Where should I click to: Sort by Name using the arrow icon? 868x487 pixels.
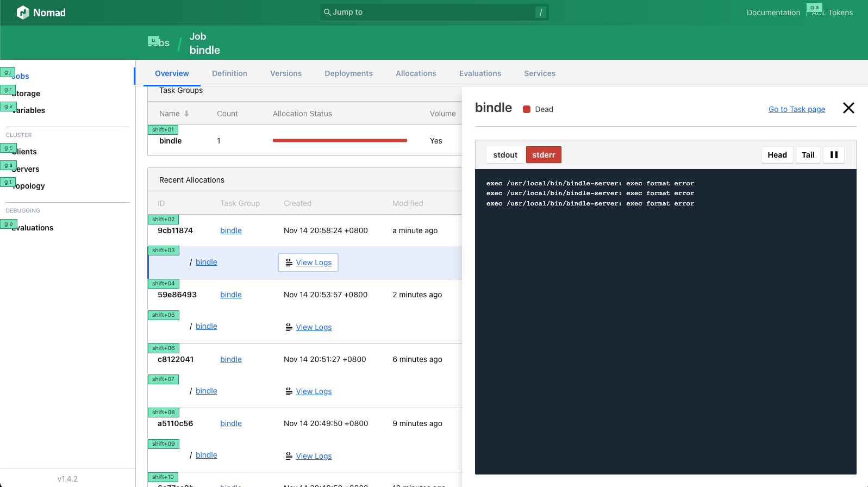pyautogui.click(x=186, y=114)
